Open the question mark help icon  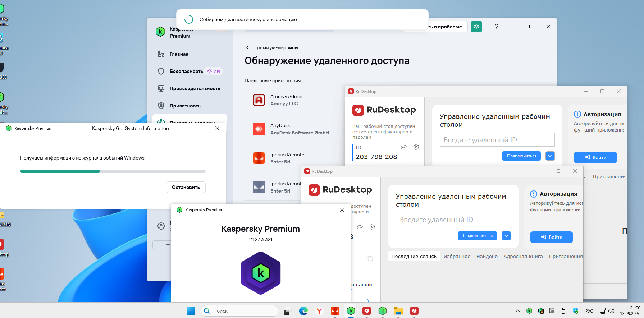(497, 27)
